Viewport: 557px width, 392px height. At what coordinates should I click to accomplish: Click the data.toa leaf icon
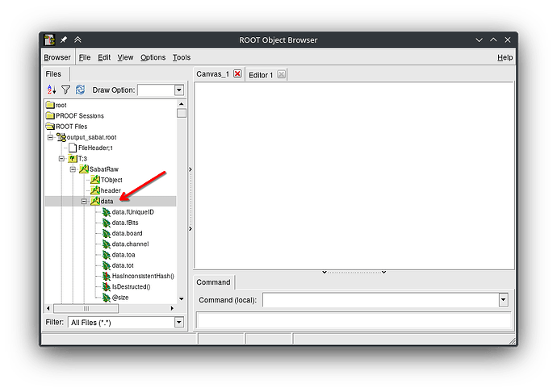point(107,255)
